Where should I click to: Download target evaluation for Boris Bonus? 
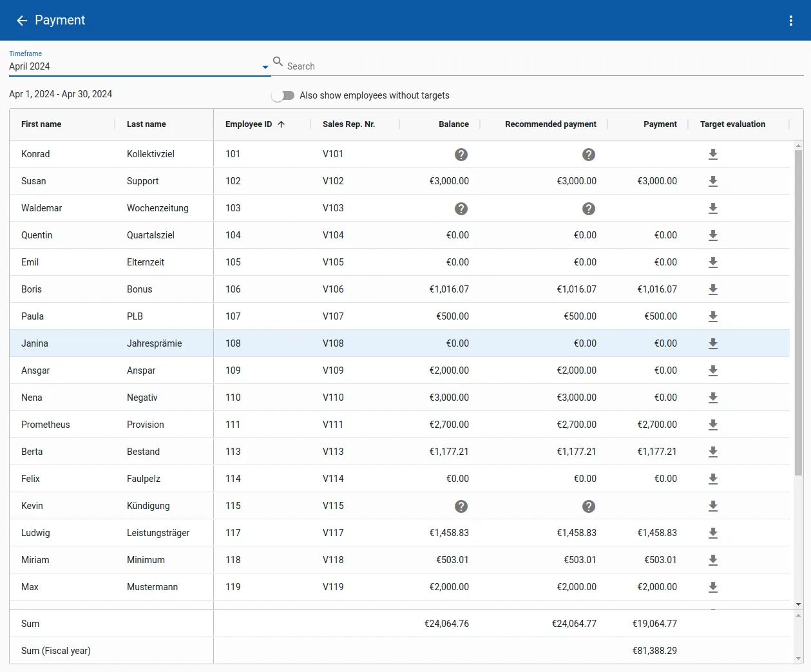pyautogui.click(x=712, y=289)
